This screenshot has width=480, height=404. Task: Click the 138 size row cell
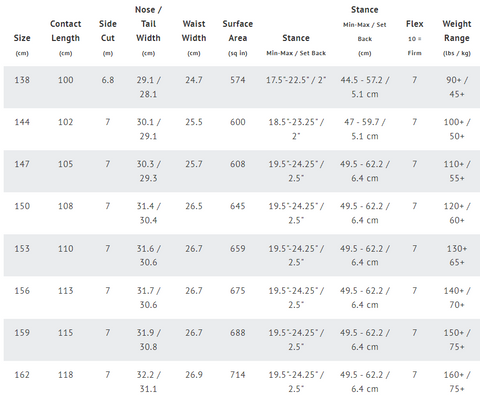click(x=22, y=80)
